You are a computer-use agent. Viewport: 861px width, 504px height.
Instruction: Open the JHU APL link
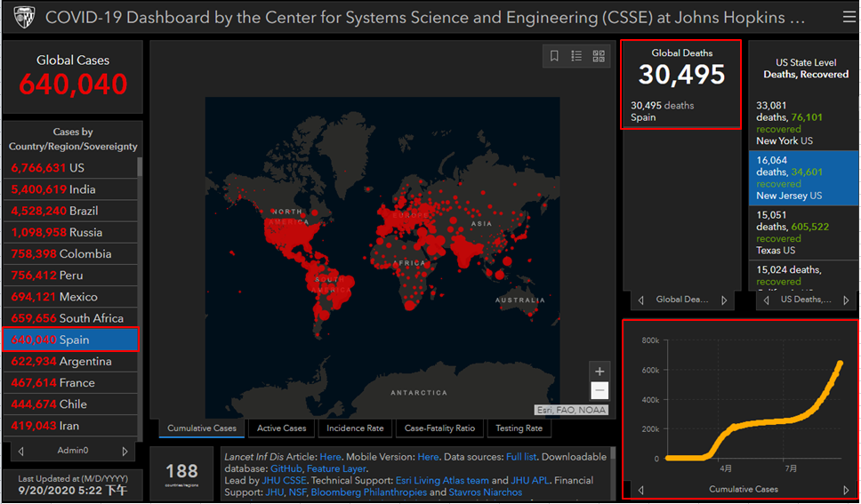530,480
